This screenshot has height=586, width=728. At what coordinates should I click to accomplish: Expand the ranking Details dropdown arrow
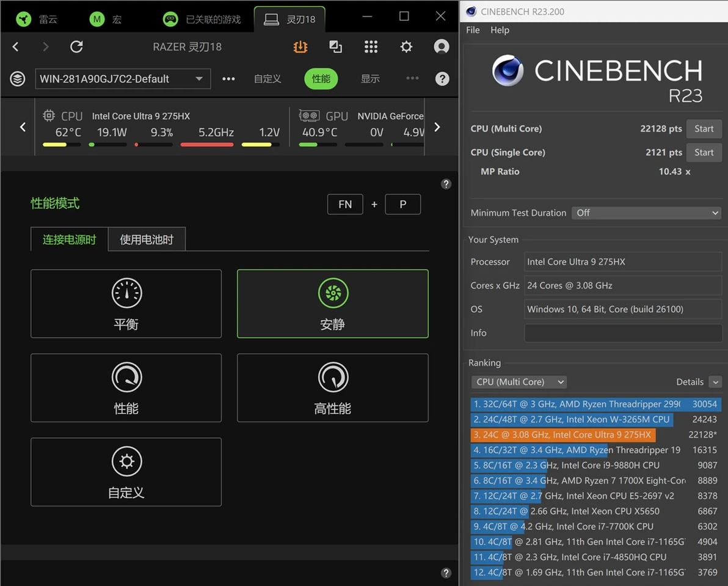(715, 382)
